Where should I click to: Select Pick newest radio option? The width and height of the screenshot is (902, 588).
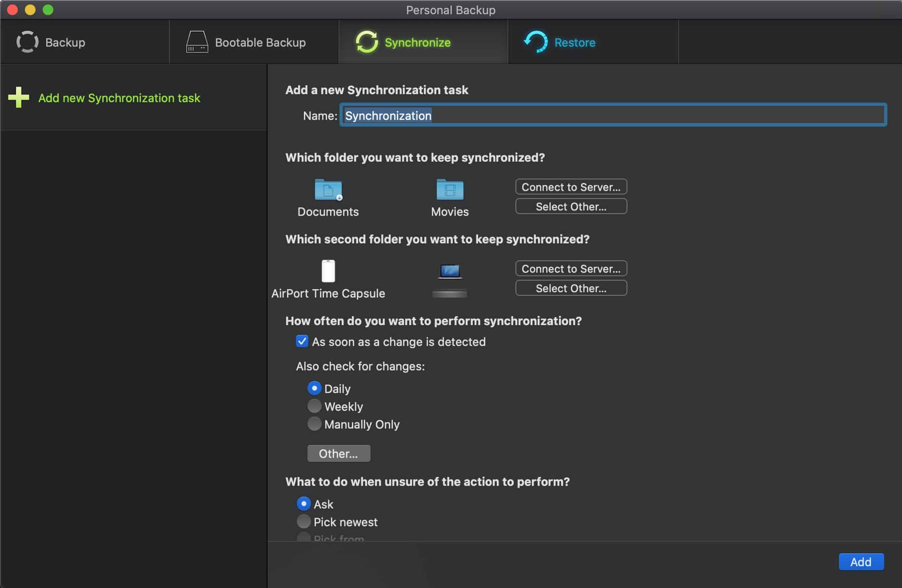point(303,521)
